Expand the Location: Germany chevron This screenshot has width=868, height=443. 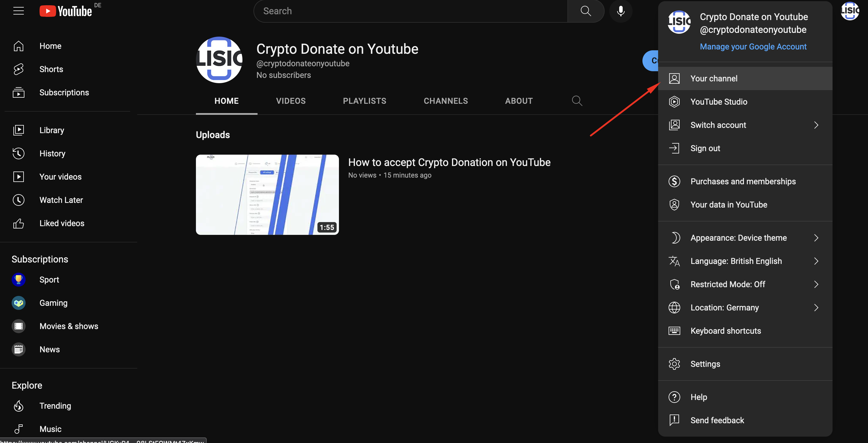[x=816, y=308]
